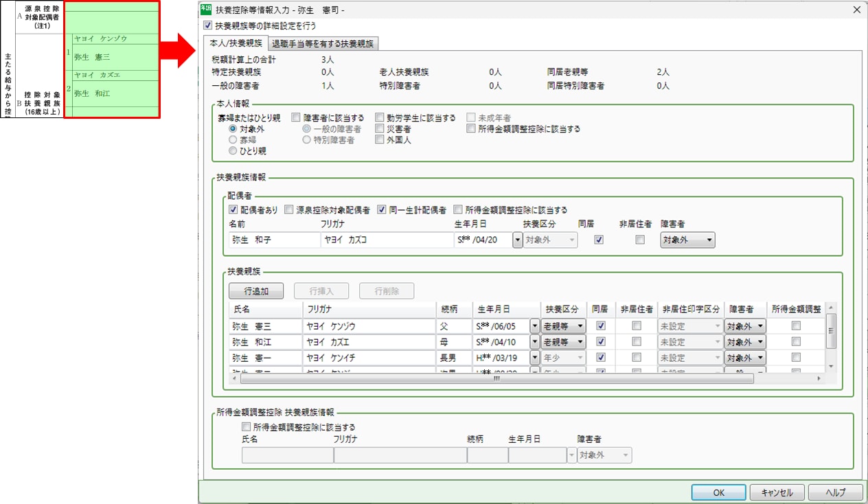Toggle 扶養親族等の詳細設定を行う checkbox
The width and height of the screenshot is (868, 504).
tap(208, 25)
